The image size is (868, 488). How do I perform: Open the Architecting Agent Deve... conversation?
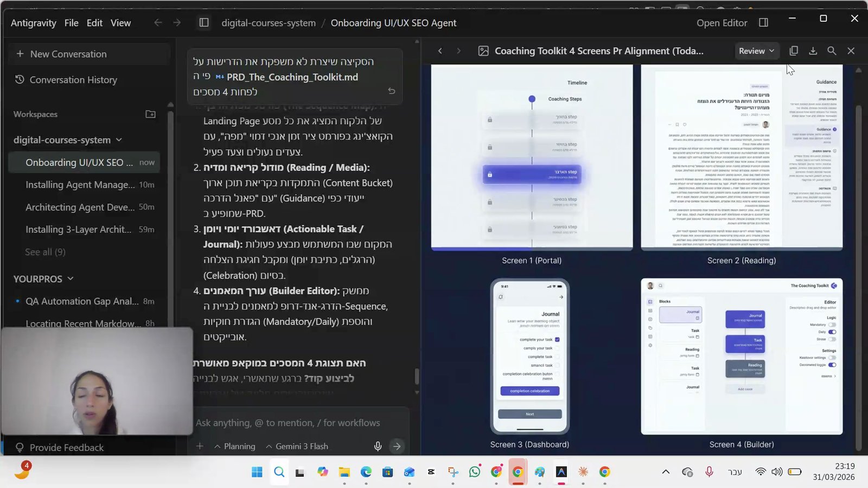pyautogui.click(x=84, y=207)
